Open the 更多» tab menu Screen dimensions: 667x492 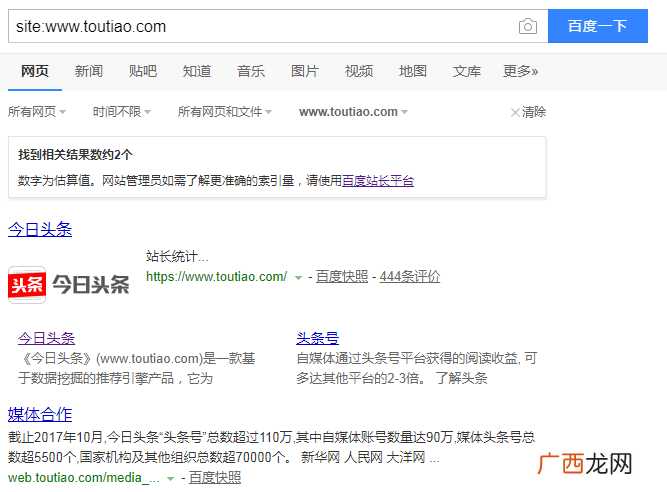click(x=520, y=71)
